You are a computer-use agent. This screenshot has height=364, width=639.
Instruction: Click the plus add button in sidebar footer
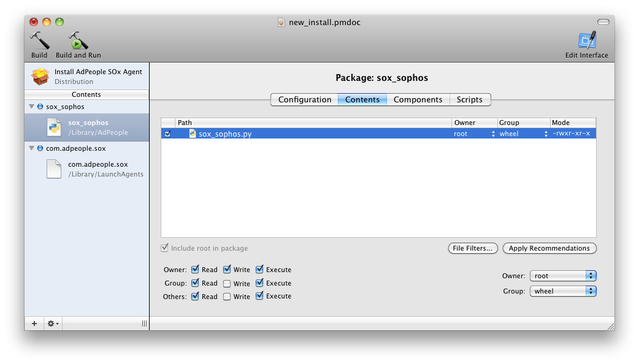click(34, 324)
